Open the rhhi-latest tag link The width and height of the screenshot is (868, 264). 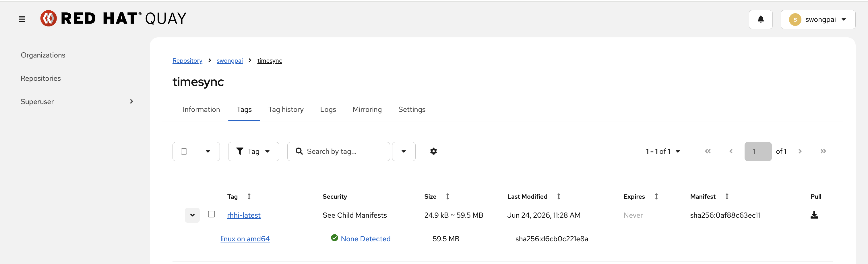[x=244, y=215]
